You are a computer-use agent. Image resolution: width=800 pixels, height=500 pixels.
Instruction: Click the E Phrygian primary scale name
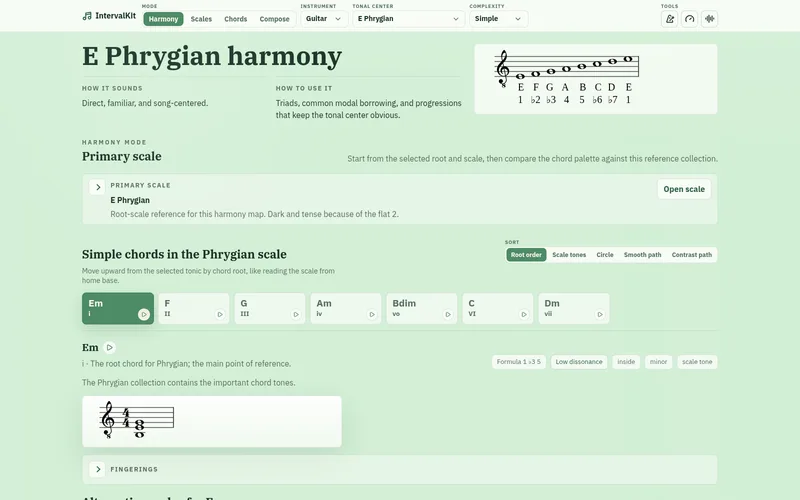(130, 200)
